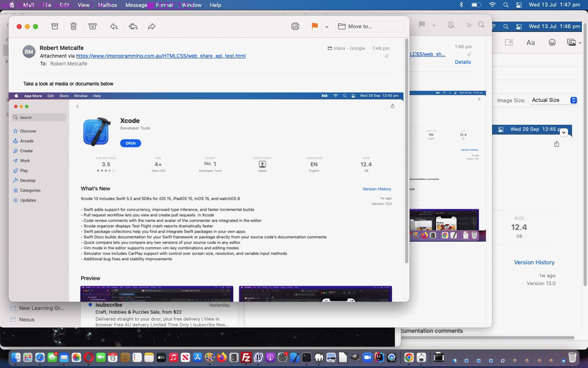The image size is (588, 368).
Task: Open the Help menu
Action: tap(215, 5)
